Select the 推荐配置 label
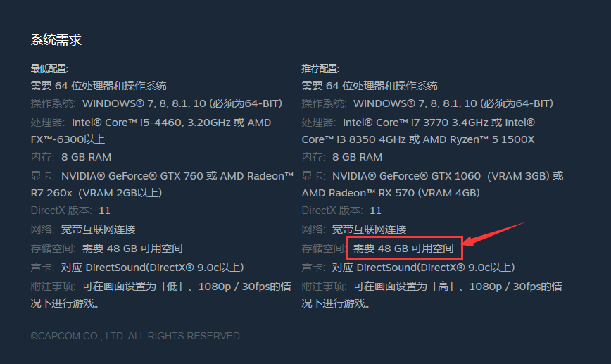 click(x=320, y=68)
